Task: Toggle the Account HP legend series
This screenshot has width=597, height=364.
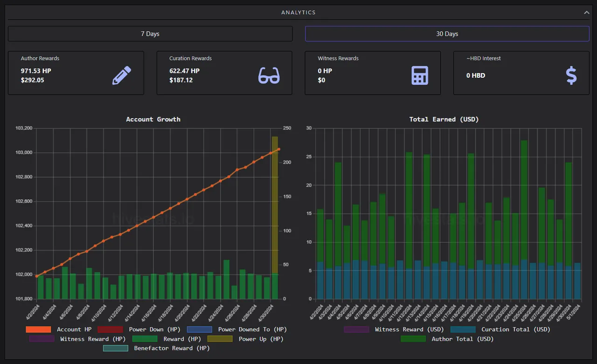Action: pos(59,330)
